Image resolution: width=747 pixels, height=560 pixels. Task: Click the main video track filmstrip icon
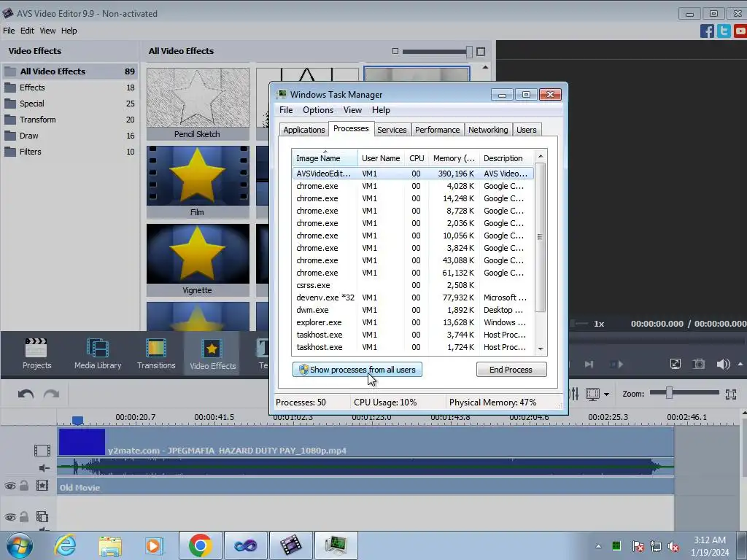(42, 450)
